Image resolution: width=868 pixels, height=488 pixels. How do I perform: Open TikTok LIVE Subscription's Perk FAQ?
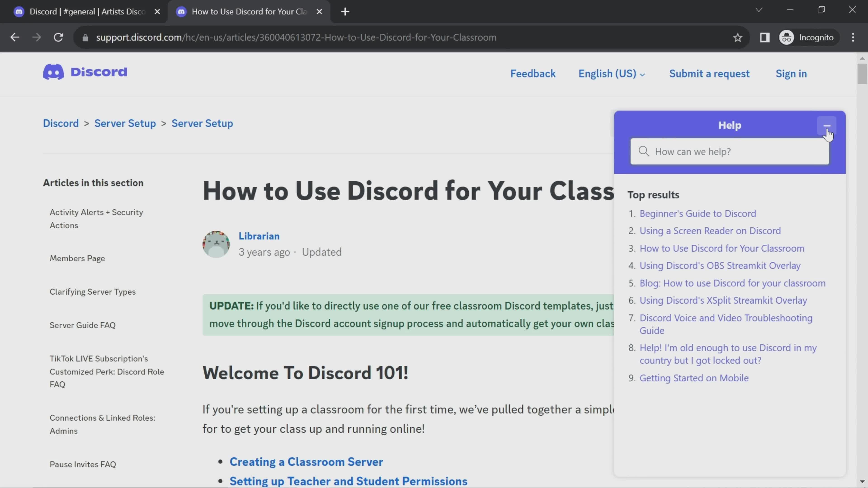coord(107,371)
